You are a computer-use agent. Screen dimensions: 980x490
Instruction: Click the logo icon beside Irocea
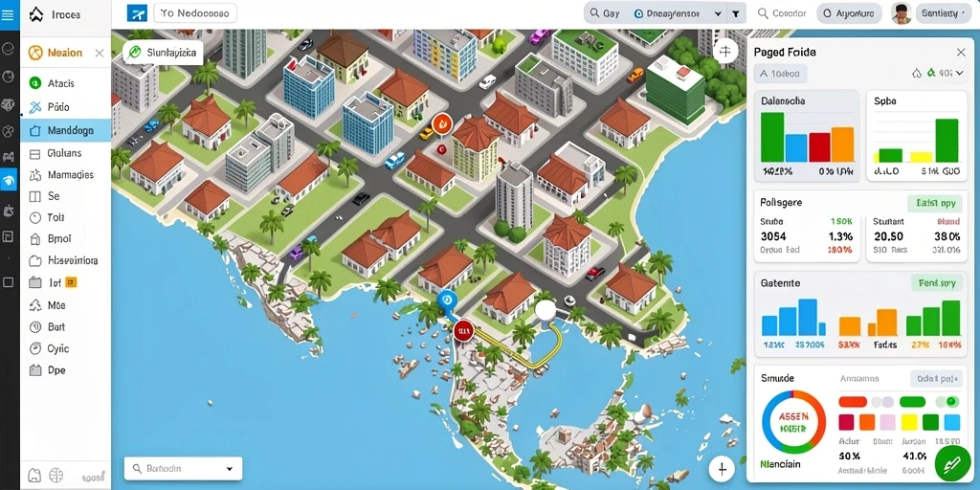[x=36, y=14]
